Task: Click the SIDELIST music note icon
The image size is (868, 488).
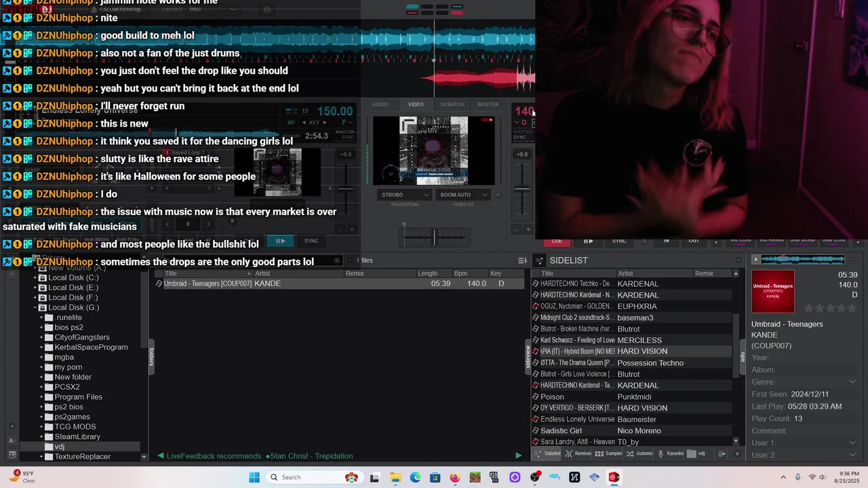Action: click(540, 260)
